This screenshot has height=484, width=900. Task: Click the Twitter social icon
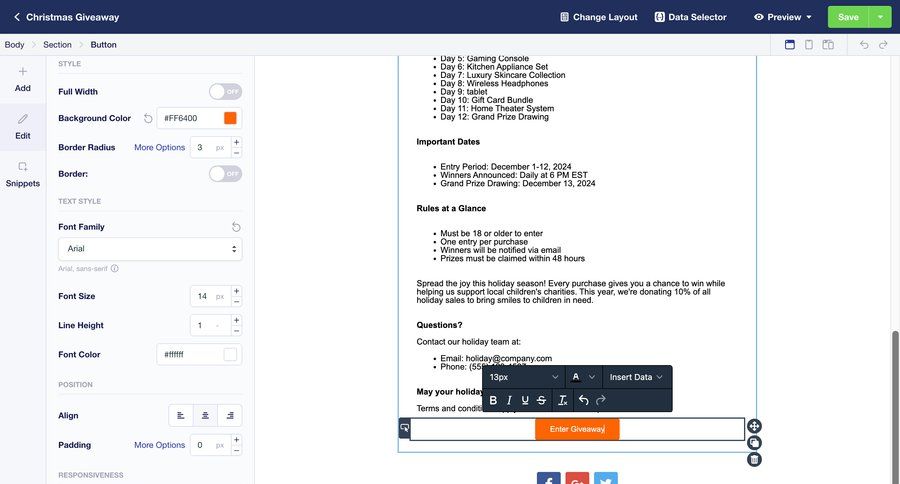606,479
